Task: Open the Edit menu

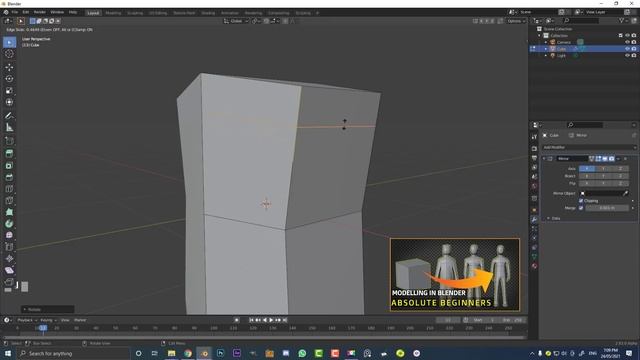Action: tap(26, 12)
